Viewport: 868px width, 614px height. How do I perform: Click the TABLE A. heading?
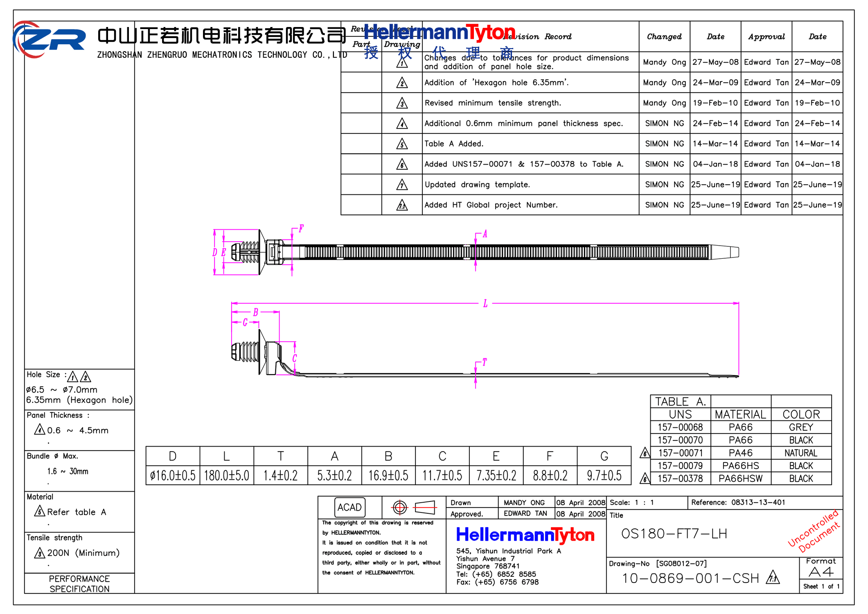[681, 402]
